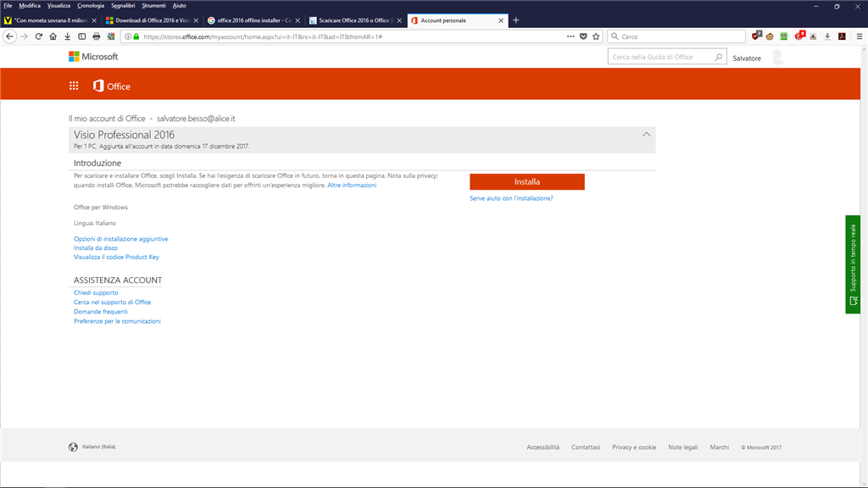Open 'Accessibilità' footer link

point(543,447)
